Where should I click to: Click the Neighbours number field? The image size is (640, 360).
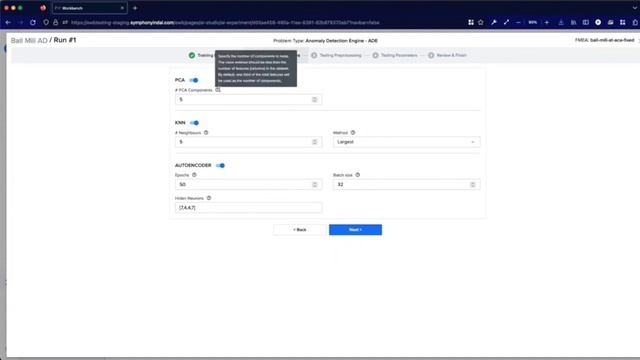pyautogui.click(x=248, y=142)
